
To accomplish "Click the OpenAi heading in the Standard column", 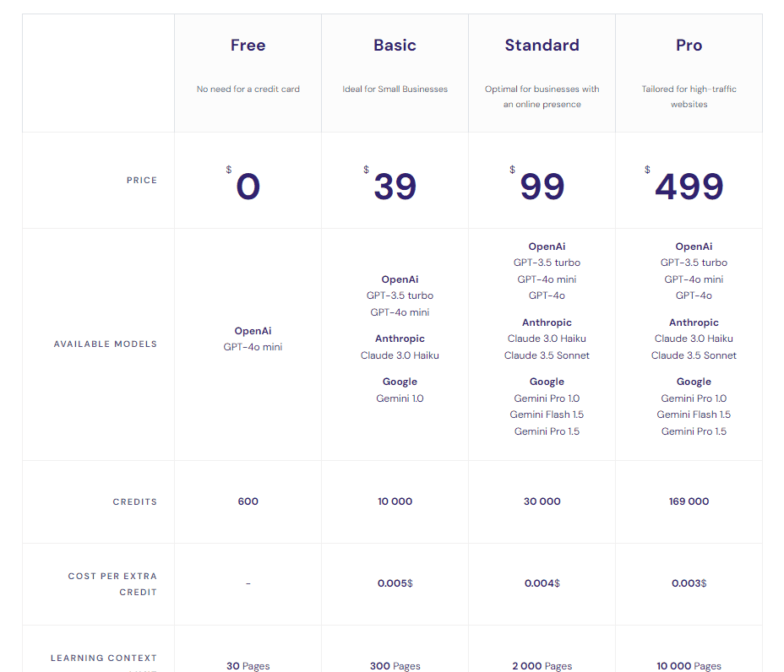I will [x=547, y=246].
